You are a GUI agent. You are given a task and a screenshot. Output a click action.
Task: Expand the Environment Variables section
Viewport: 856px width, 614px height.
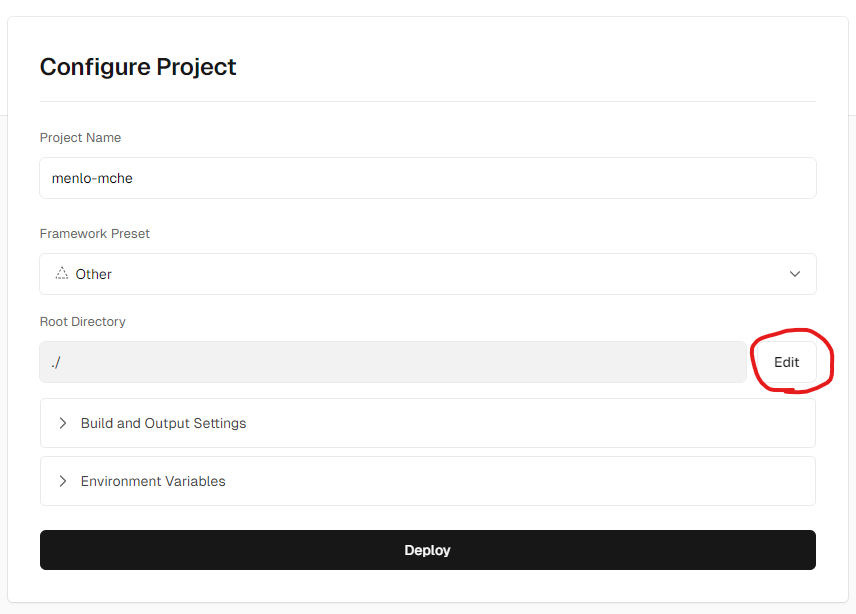tap(427, 481)
